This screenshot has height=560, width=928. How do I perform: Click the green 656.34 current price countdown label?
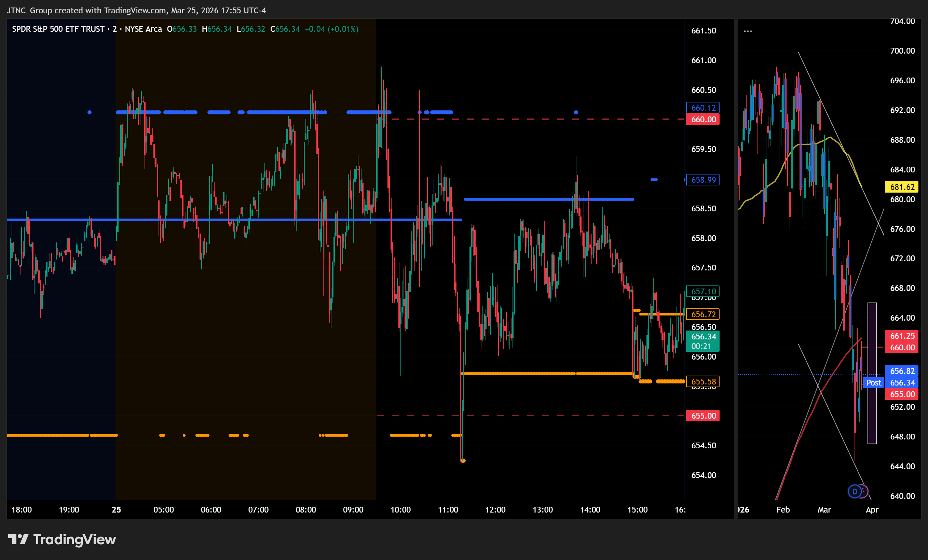703,341
